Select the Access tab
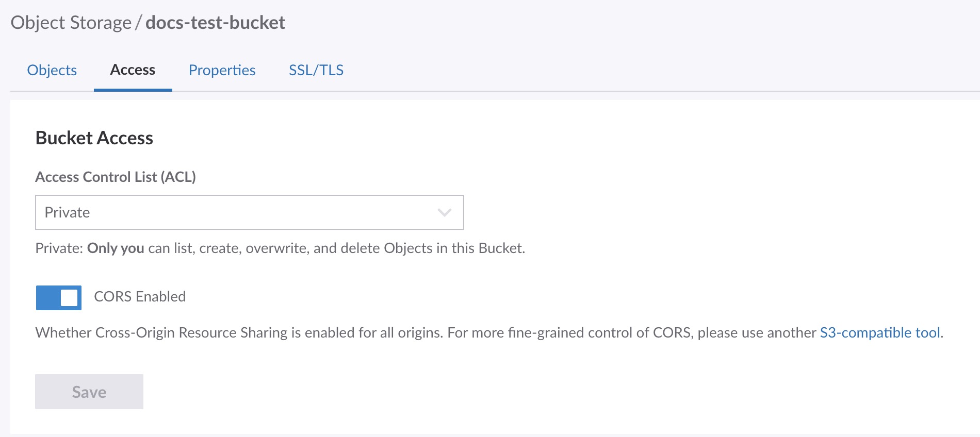The height and width of the screenshot is (437, 980). pos(133,70)
